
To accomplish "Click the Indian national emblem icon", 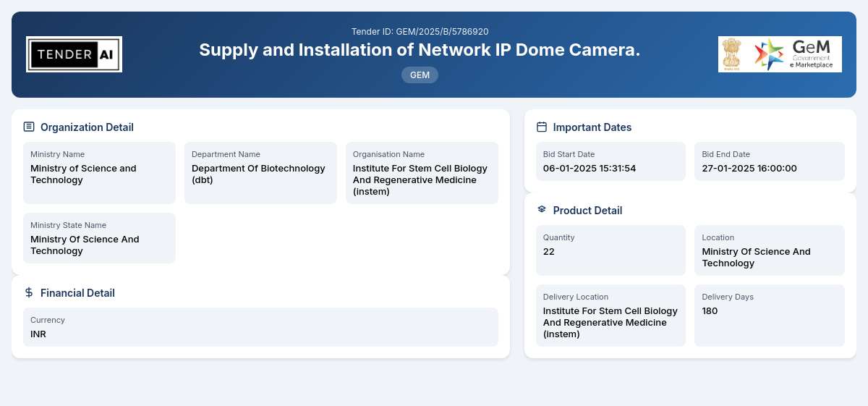I will click(x=732, y=54).
